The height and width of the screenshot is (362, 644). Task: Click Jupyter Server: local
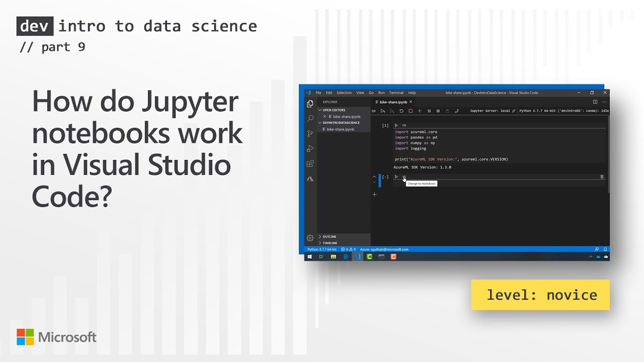(493, 111)
